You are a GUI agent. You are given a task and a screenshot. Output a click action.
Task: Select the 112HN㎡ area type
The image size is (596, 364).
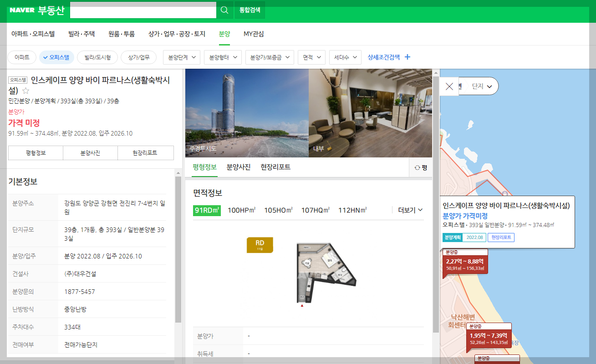[352, 210]
